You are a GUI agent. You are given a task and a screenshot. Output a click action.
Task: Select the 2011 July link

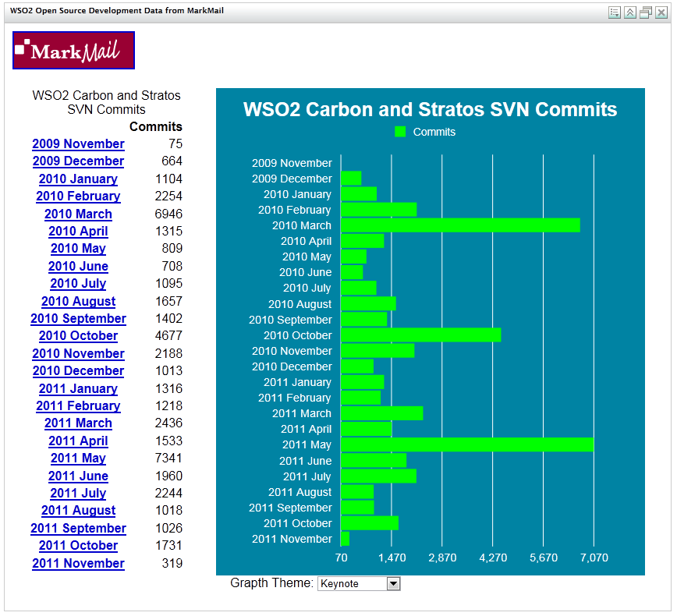point(78,493)
